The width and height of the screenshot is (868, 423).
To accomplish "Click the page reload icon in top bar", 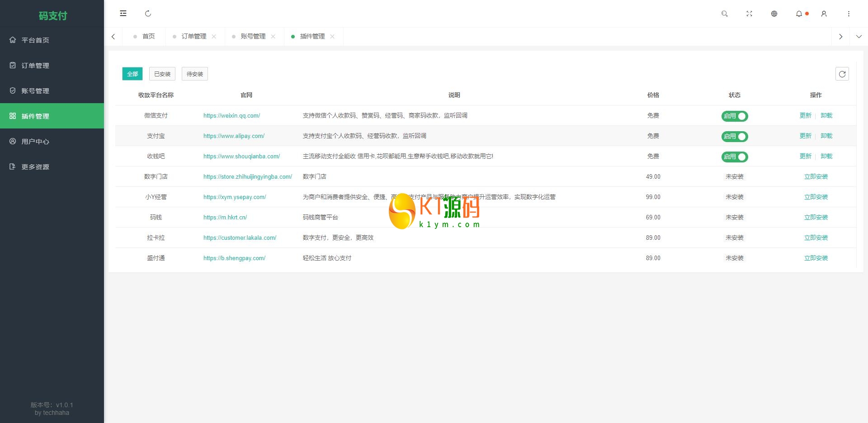I will (148, 14).
